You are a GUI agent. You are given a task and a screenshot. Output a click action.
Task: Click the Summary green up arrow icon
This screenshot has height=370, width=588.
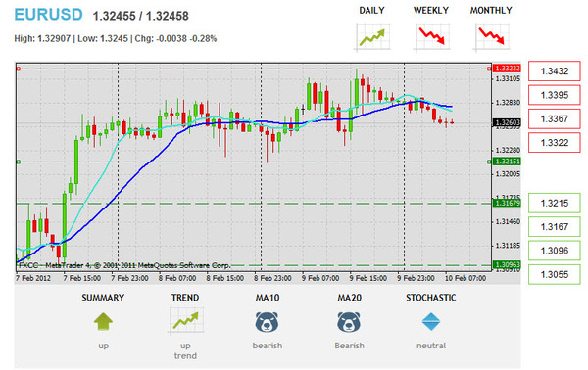tap(103, 322)
